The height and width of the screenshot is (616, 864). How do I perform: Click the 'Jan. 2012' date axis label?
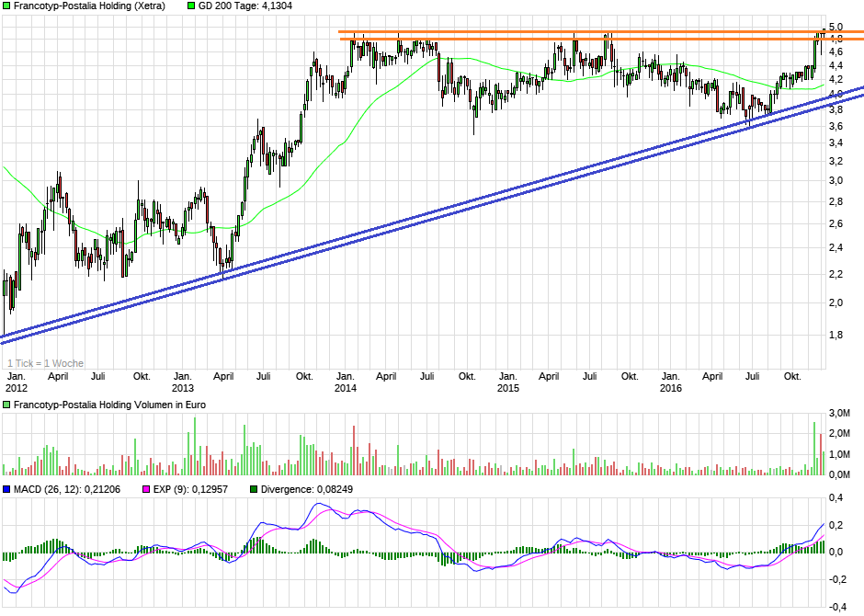16,382
